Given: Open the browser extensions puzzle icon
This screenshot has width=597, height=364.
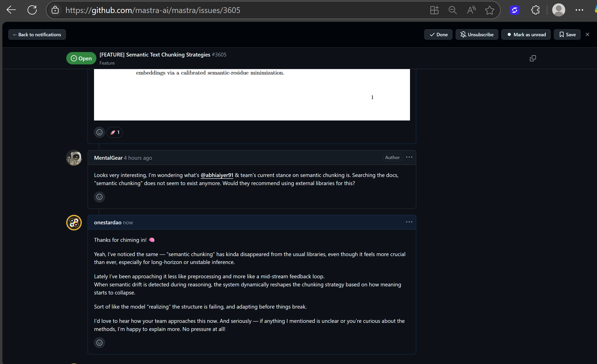Looking at the screenshot, I should 535,10.
